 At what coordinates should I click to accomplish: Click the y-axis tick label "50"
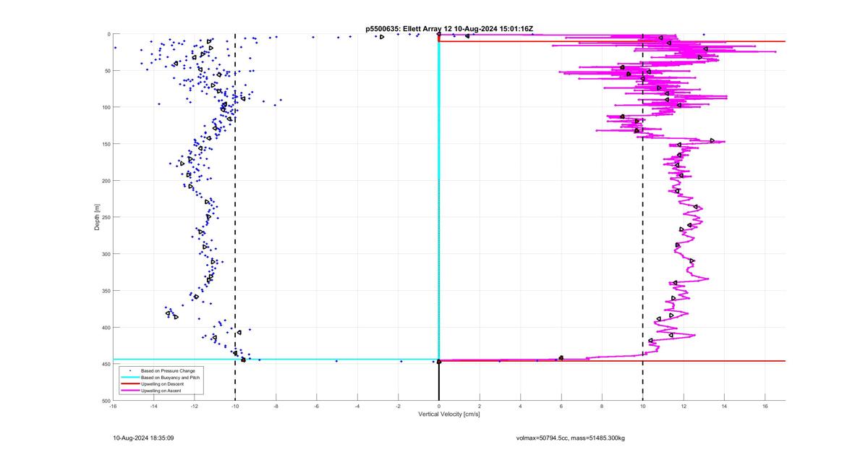[107, 71]
